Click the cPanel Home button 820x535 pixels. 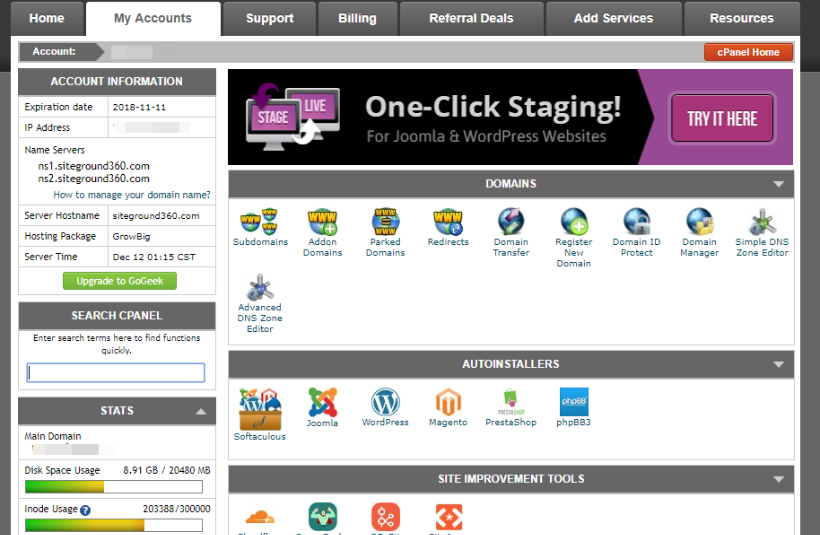coord(748,52)
